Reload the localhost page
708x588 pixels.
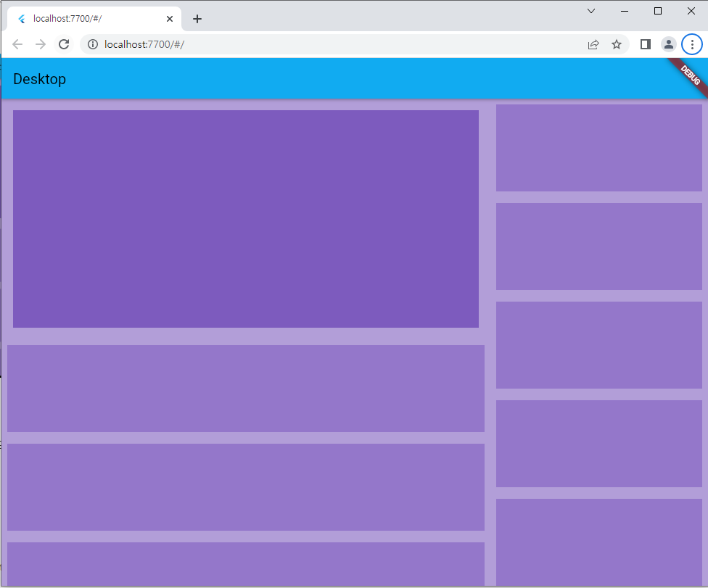tap(64, 44)
